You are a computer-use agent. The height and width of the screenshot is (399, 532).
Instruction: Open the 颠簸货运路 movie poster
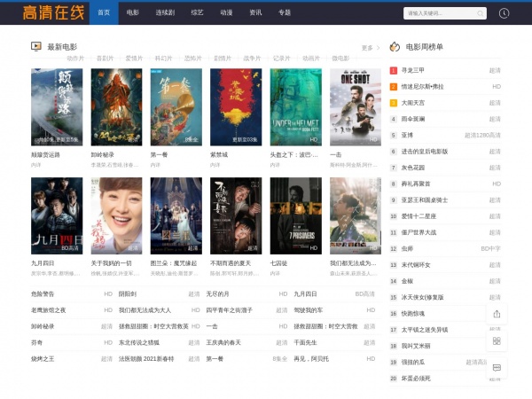pos(57,107)
